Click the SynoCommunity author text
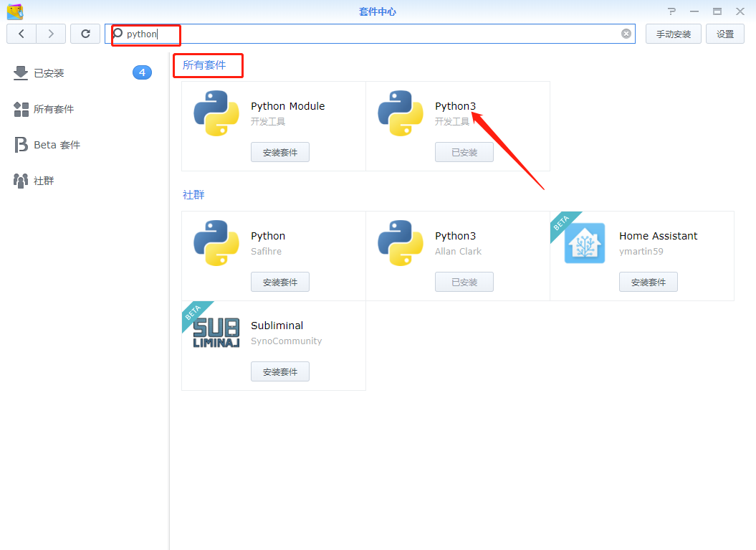Image resolution: width=756 pixels, height=550 pixels. (287, 341)
